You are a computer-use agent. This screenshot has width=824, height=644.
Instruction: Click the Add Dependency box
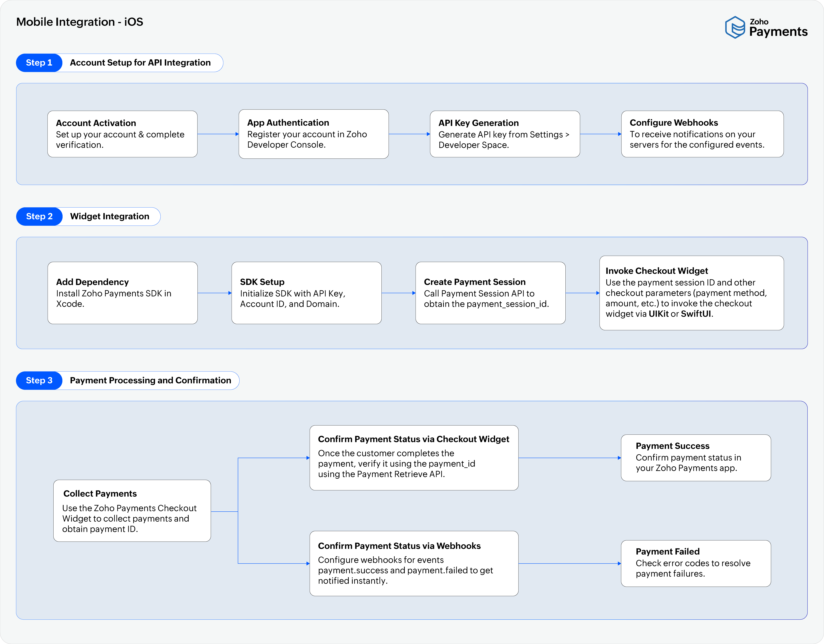coord(123,293)
